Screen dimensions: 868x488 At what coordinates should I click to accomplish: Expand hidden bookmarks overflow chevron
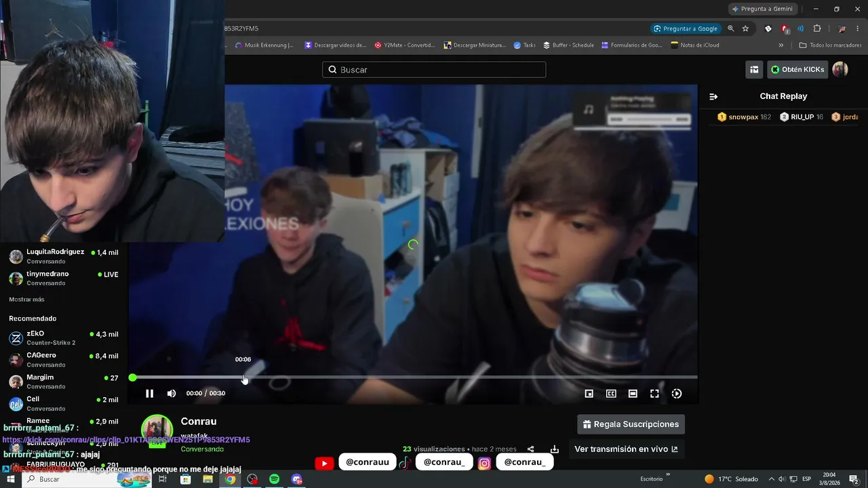click(x=781, y=45)
